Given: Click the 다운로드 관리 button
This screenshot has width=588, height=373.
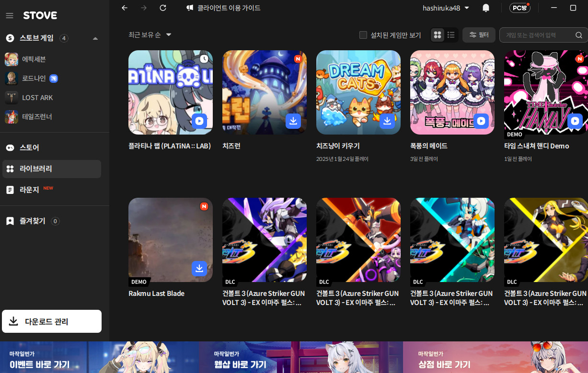Looking at the screenshot, I should point(52,321).
